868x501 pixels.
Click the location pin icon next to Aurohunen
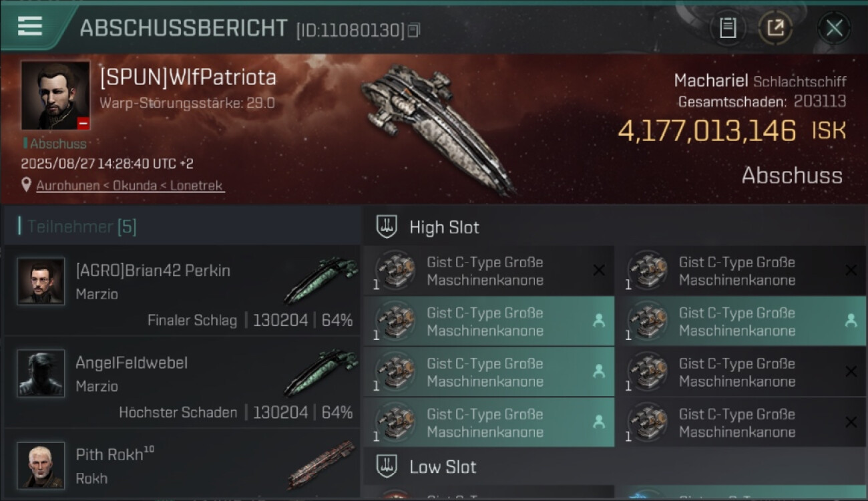tap(27, 185)
